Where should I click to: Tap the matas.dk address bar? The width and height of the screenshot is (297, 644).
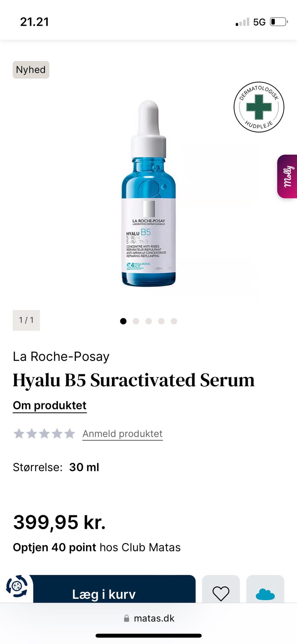click(x=148, y=618)
